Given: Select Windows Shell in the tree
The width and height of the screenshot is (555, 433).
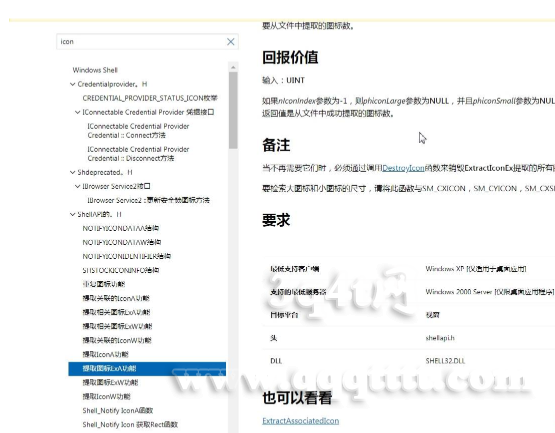Looking at the screenshot, I should (x=95, y=70).
